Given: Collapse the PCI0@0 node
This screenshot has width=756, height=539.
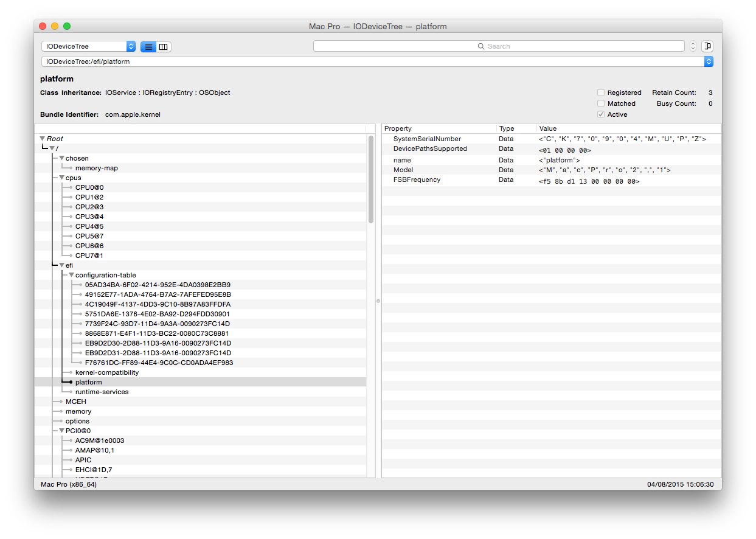Looking at the screenshot, I should tap(61, 431).
